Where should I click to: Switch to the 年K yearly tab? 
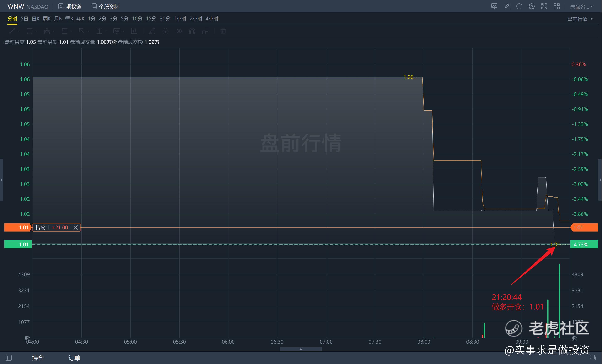(80, 19)
